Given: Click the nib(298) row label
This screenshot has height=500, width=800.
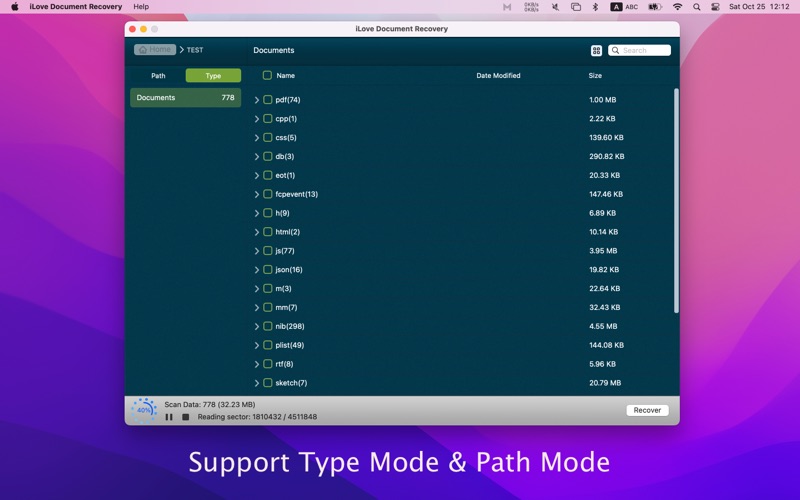Looking at the screenshot, I should point(290,326).
